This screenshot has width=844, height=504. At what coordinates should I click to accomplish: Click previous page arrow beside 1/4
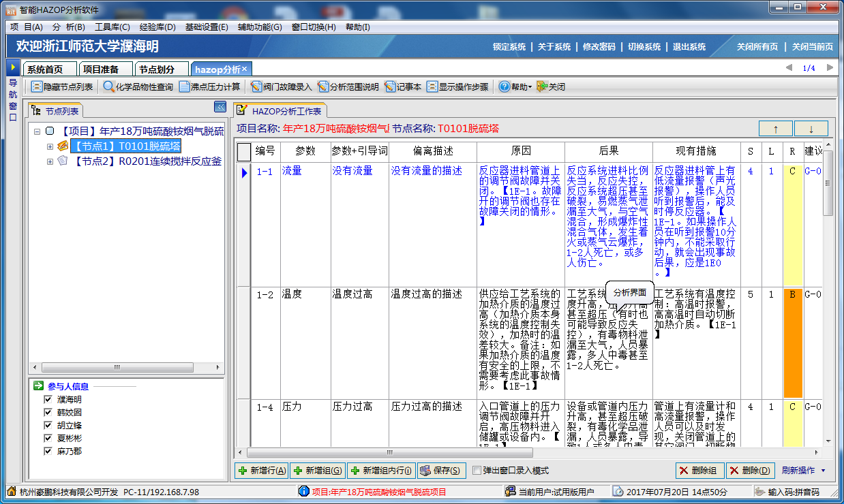[789, 67]
